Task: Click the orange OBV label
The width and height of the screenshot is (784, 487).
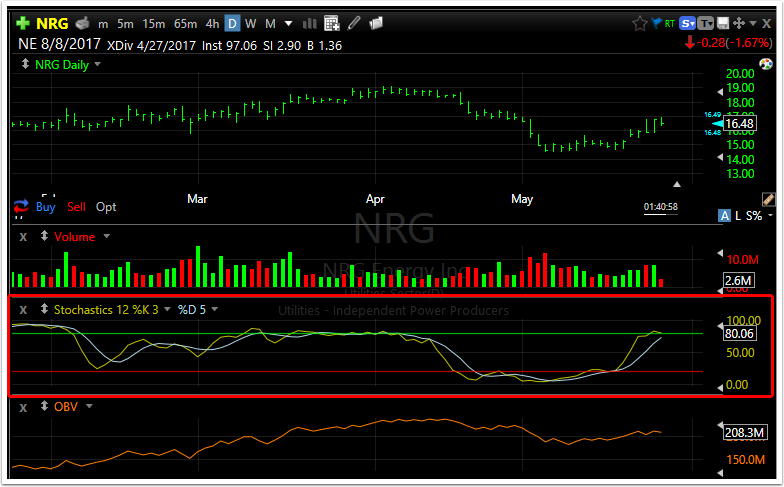Action: (x=66, y=406)
